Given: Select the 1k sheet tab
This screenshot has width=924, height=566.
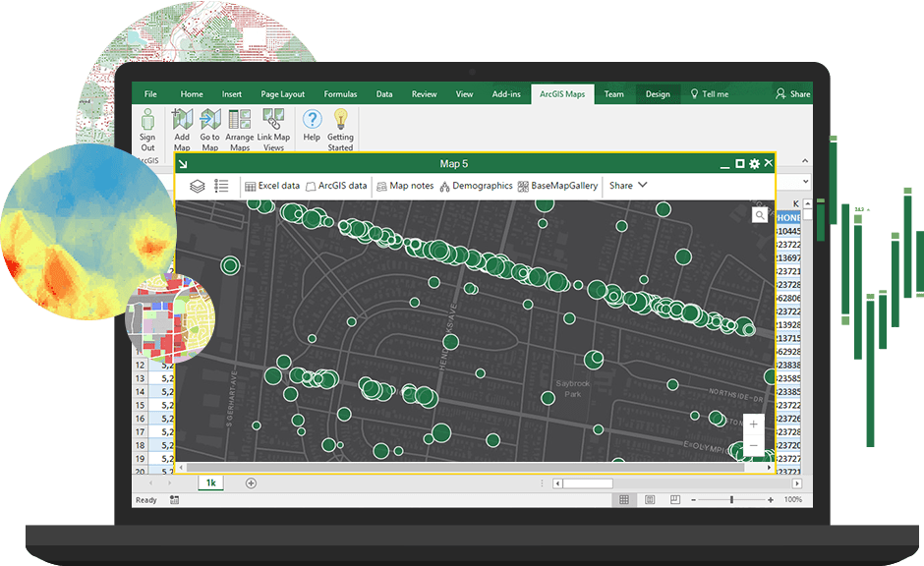Looking at the screenshot, I should pos(211,482).
